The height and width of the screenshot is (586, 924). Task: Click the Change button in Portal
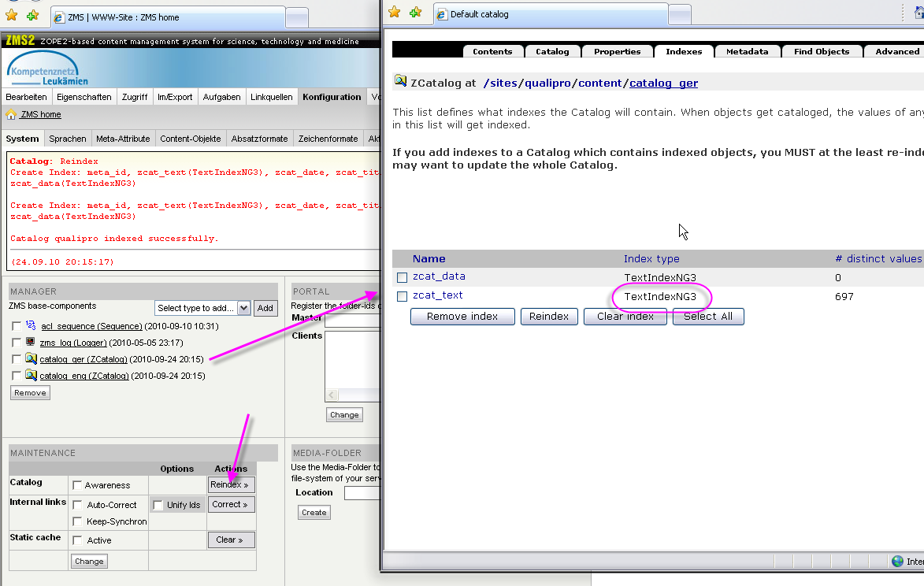[x=344, y=414]
